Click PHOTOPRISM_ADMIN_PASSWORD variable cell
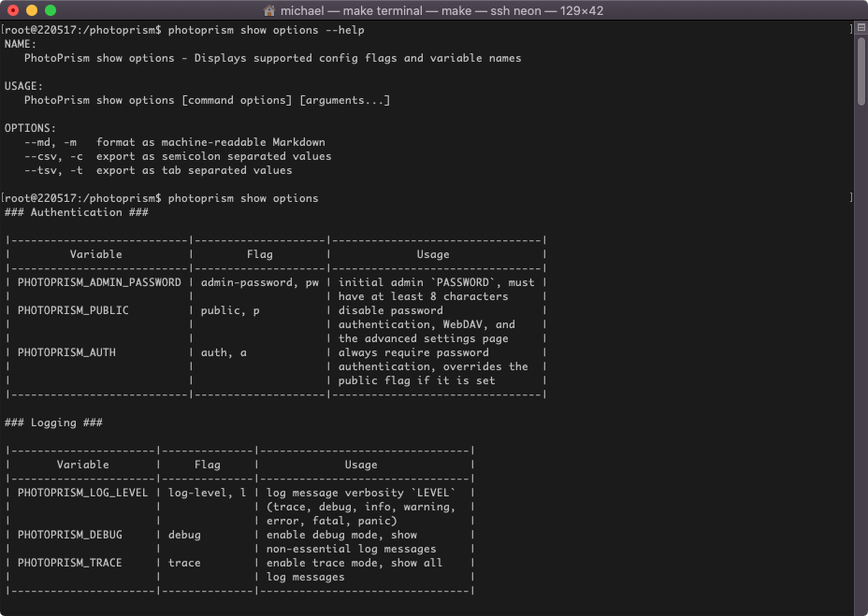 pos(99,282)
